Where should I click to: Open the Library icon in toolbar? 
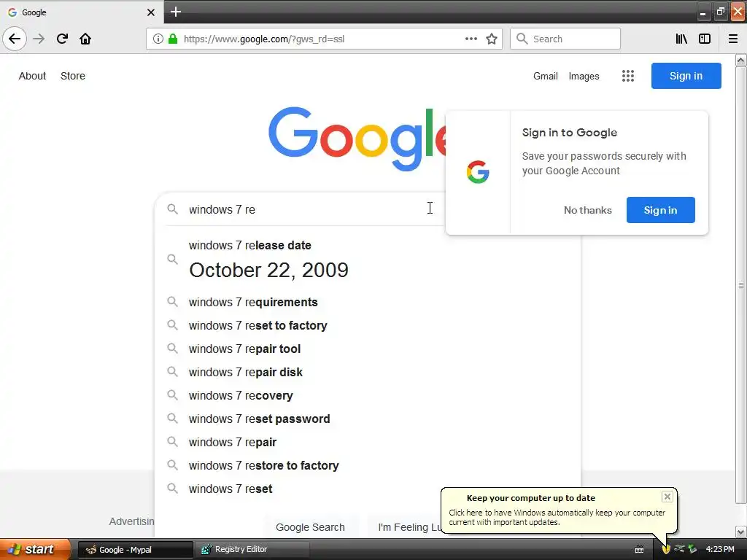(681, 39)
